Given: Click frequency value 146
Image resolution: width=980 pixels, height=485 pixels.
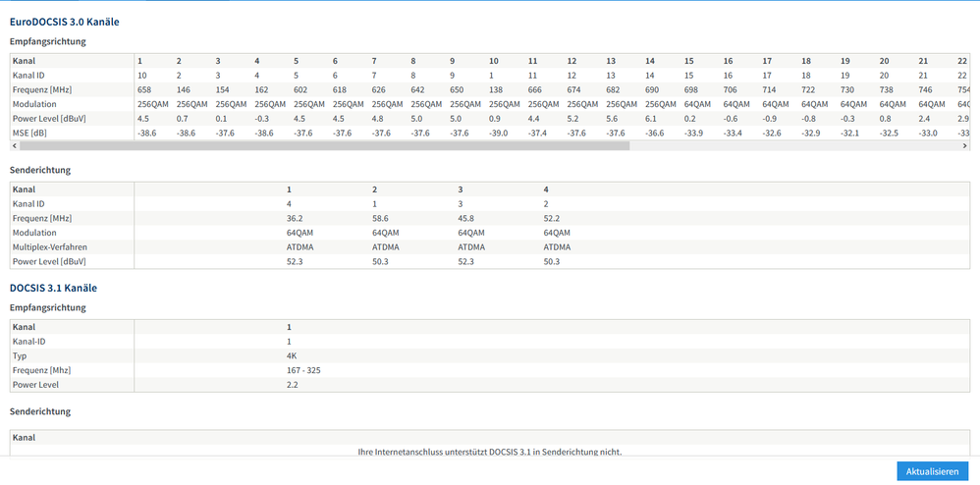Looking at the screenshot, I should (x=183, y=90).
